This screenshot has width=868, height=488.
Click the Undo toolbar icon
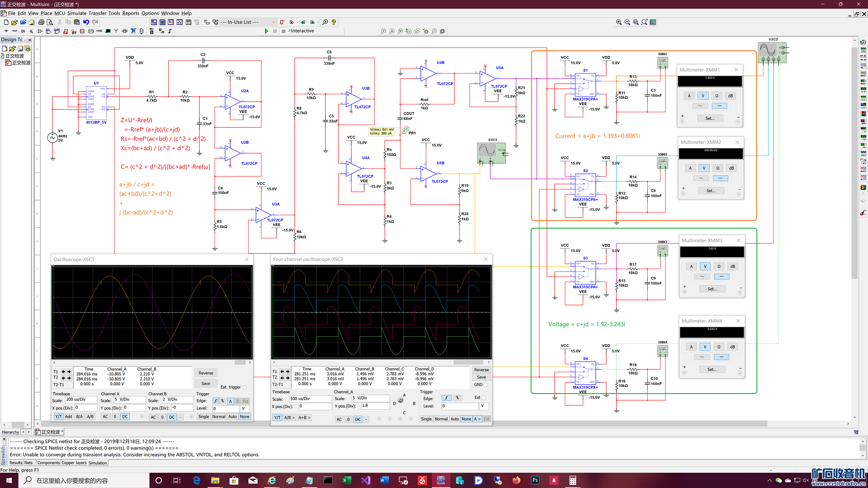86,22
